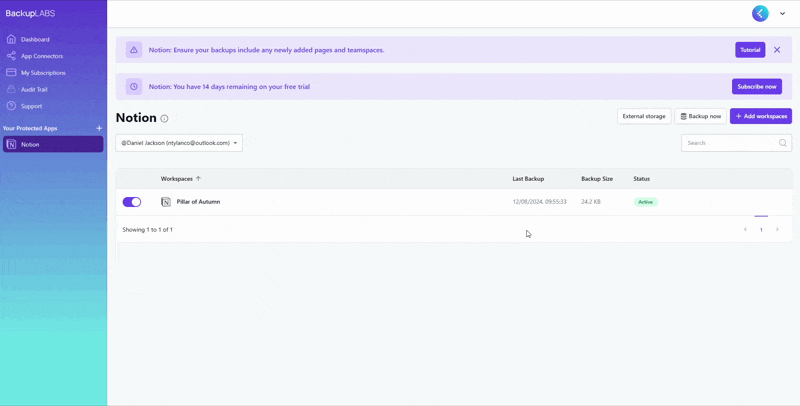Click the Status column header
The image size is (800, 406).
(x=641, y=179)
